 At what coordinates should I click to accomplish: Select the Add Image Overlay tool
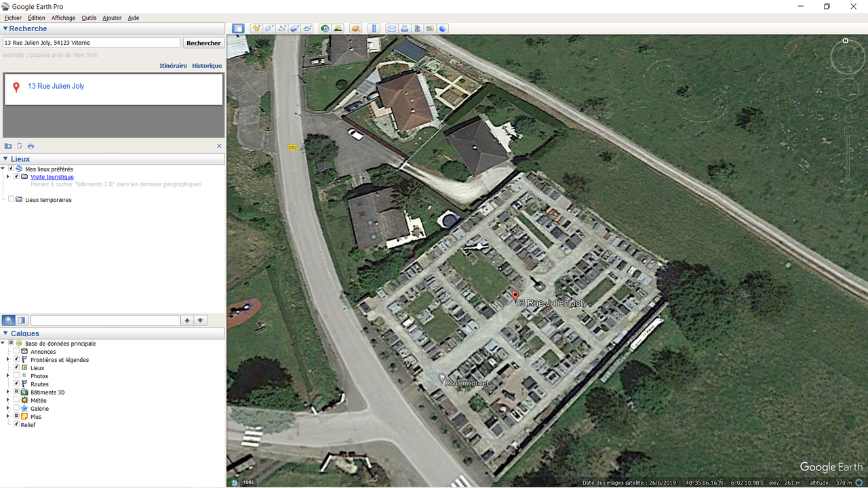(x=295, y=28)
